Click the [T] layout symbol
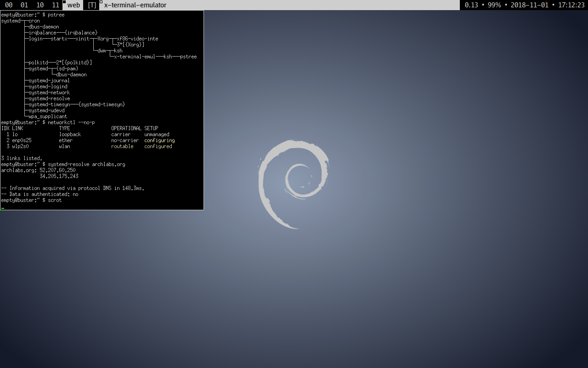The width and height of the screenshot is (588, 368). (92, 5)
